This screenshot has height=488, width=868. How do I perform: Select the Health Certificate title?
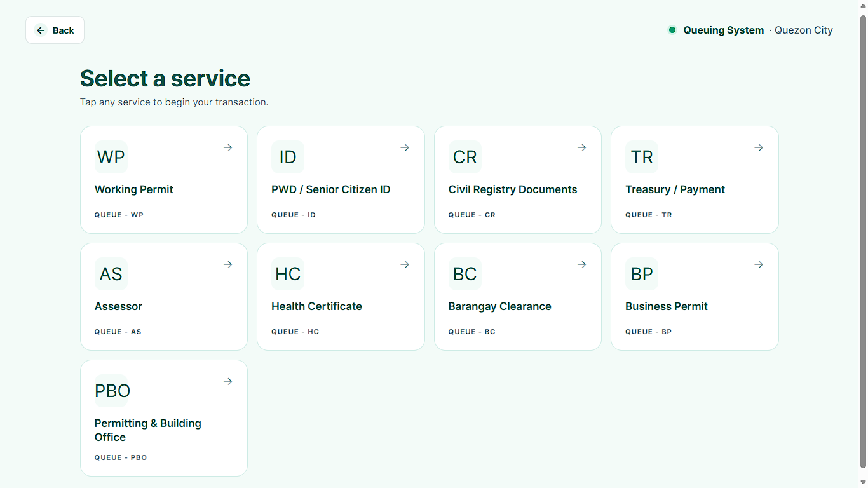[316, 306]
